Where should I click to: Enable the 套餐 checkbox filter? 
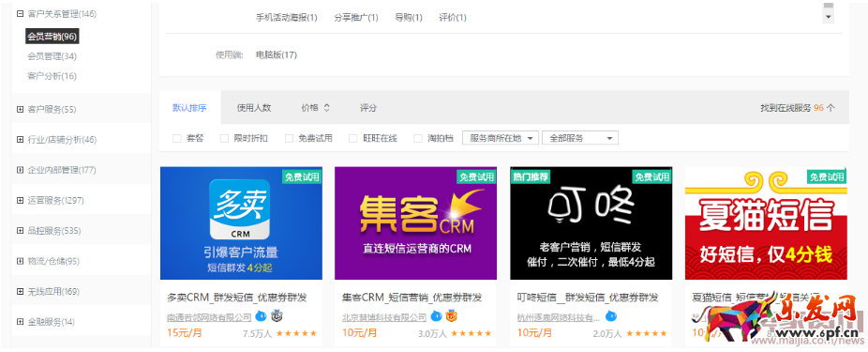(177, 139)
